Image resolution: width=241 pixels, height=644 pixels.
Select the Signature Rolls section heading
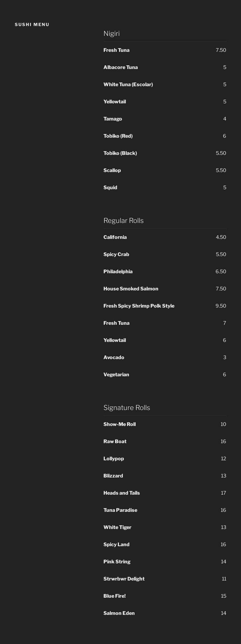[x=126, y=408]
